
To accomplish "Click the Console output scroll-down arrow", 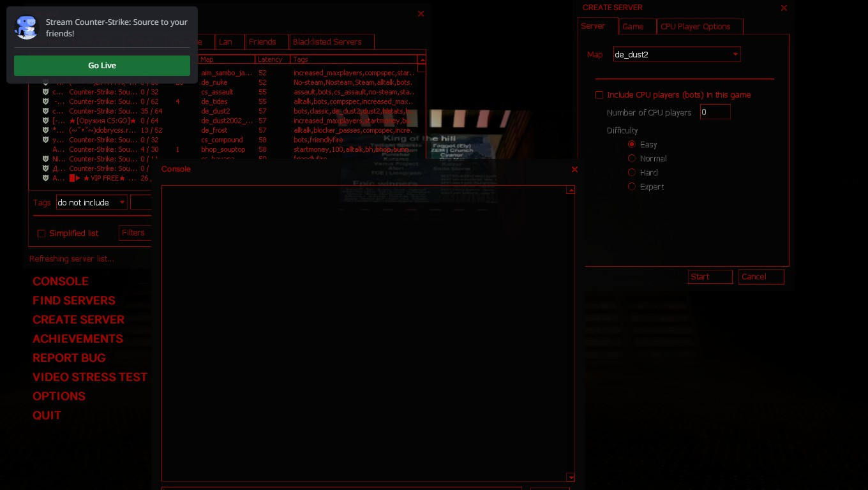I will pos(571,477).
